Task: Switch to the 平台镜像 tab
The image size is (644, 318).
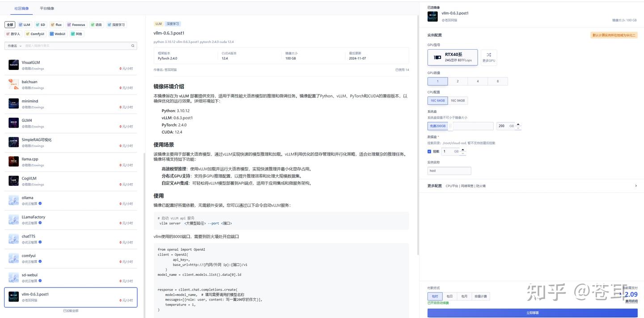Action: click(x=47, y=9)
